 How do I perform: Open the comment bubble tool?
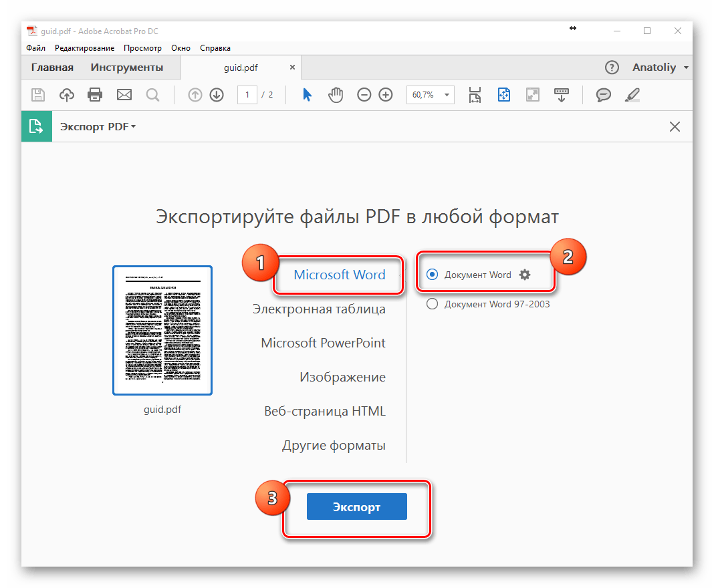pos(604,95)
